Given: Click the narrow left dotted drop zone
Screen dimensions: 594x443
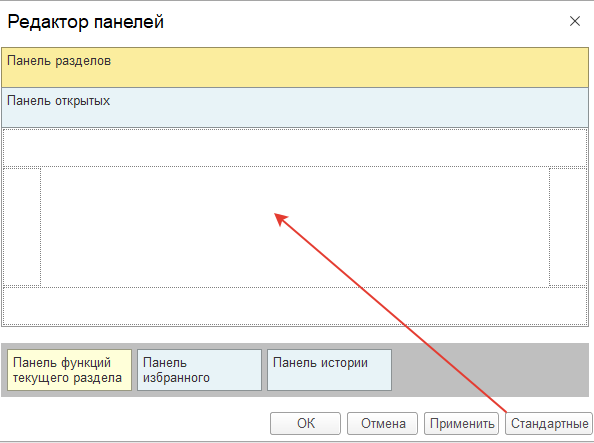Looking at the screenshot, I should (x=22, y=227).
